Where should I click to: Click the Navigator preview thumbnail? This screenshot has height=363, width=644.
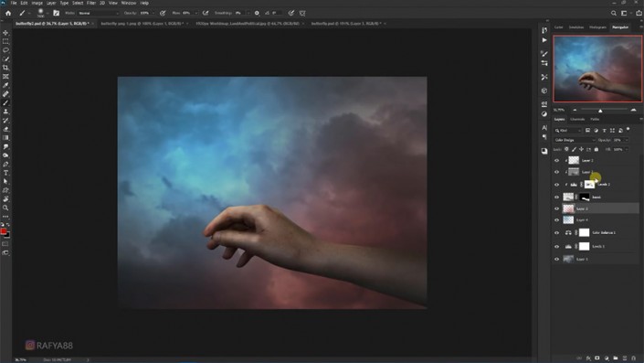(x=597, y=69)
